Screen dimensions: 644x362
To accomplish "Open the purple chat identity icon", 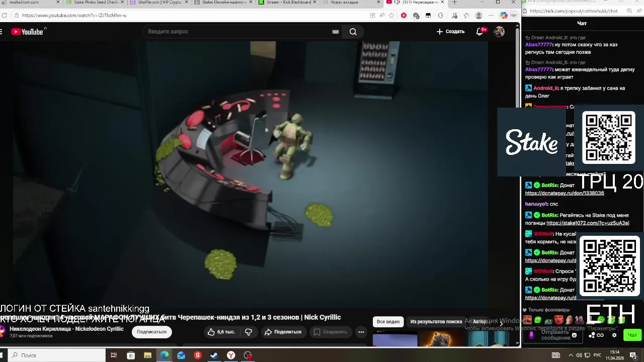I will [x=531, y=335].
